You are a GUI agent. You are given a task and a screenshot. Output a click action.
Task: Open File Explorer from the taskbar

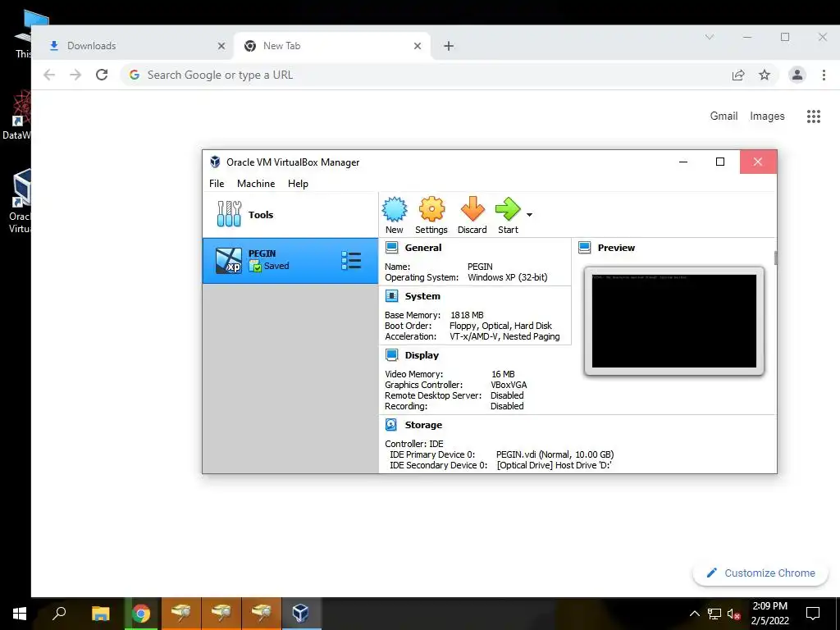[100, 614]
